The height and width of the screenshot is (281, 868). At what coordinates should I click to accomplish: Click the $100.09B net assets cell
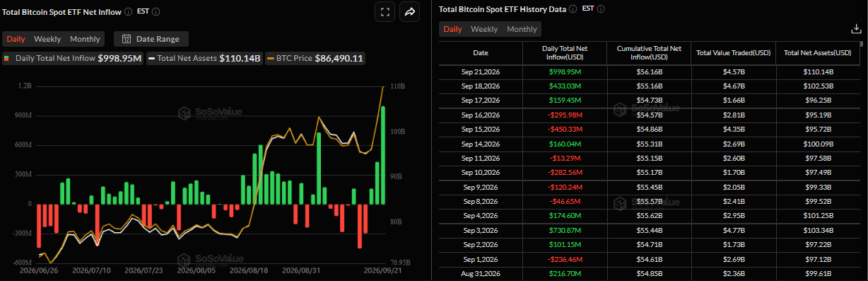[819, 144]
